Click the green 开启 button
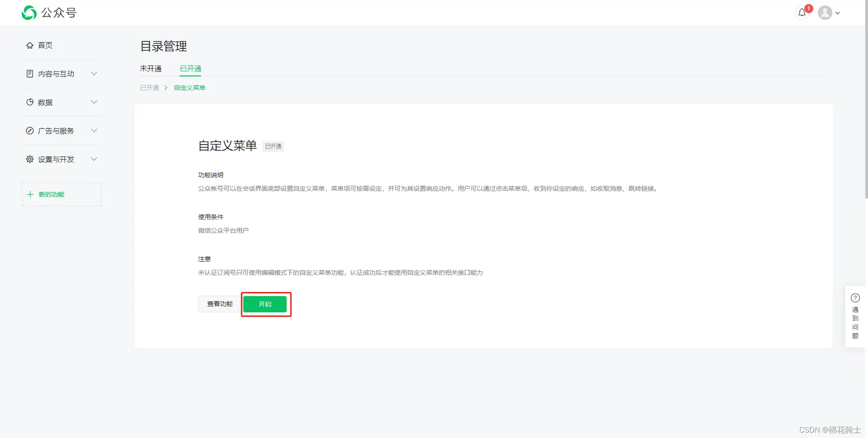The image size is (868, 438). coord(265,304)
